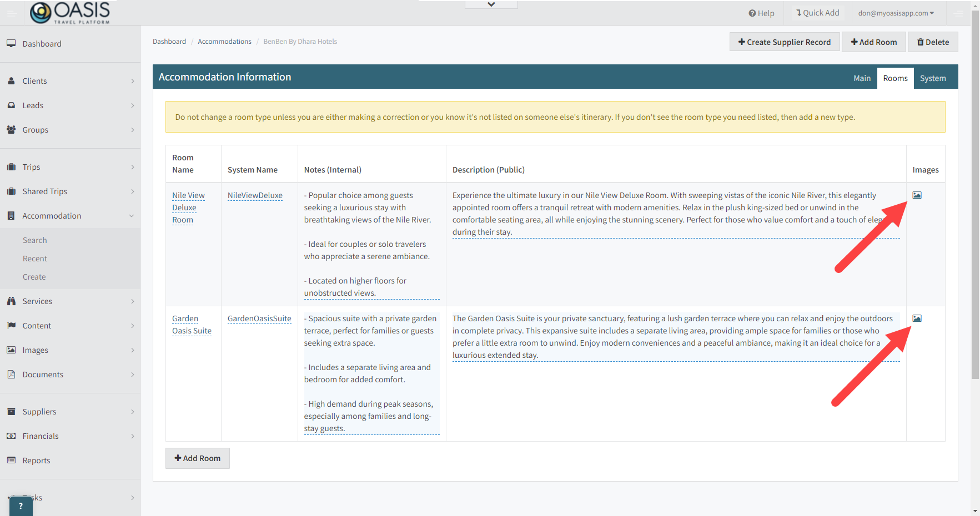Edit Garden Oasis Suite public description
The image size is (980, 516).
[676, 337]
